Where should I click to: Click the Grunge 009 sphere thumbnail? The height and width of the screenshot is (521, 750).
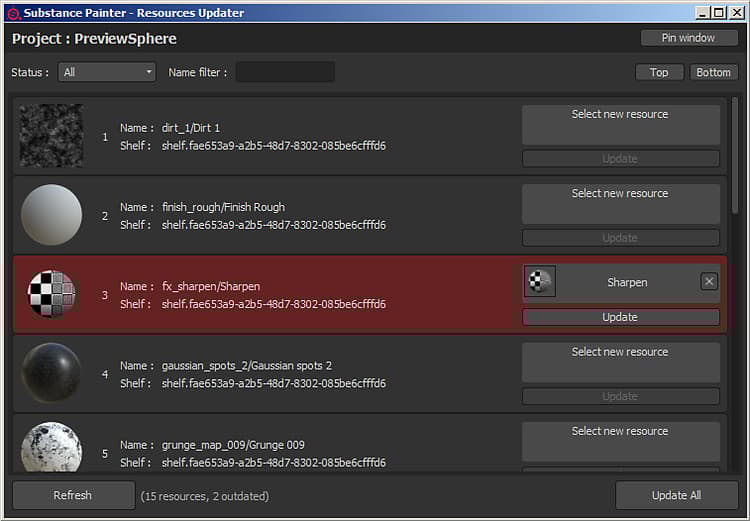(x=52, y=447)
